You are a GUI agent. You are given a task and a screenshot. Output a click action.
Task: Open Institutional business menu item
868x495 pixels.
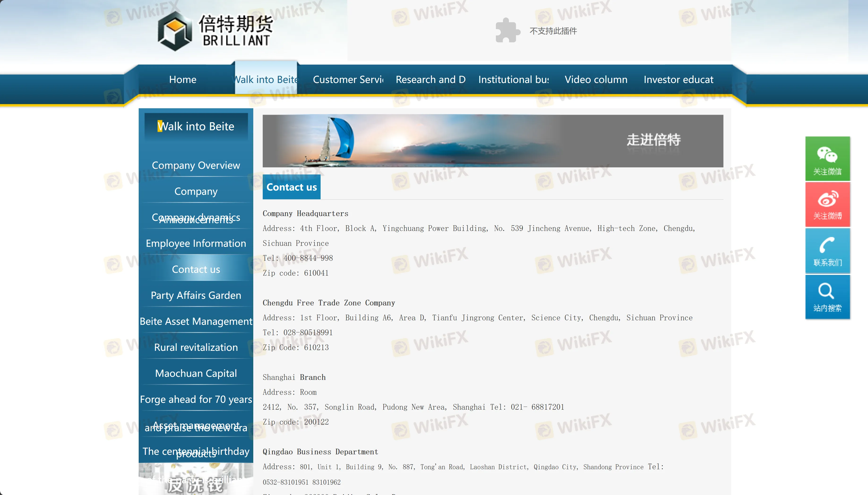pyautogui.click(x=513, y=80)
